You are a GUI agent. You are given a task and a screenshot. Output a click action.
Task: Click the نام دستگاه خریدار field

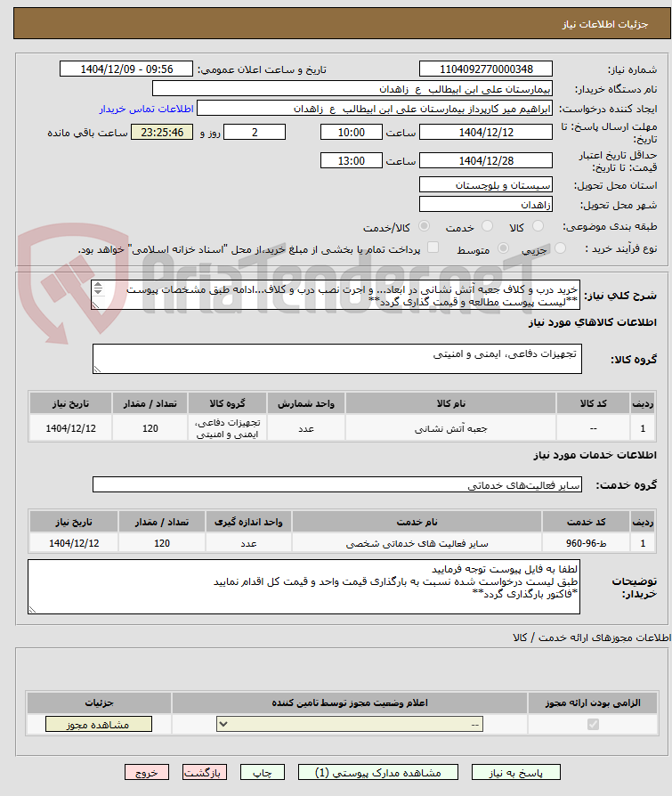click(x=352, y=89)
